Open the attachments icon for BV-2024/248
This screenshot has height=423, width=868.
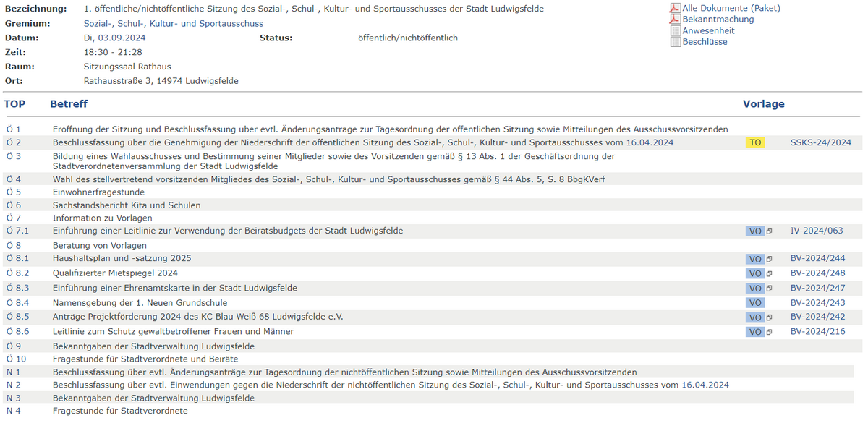coord(770,274)
